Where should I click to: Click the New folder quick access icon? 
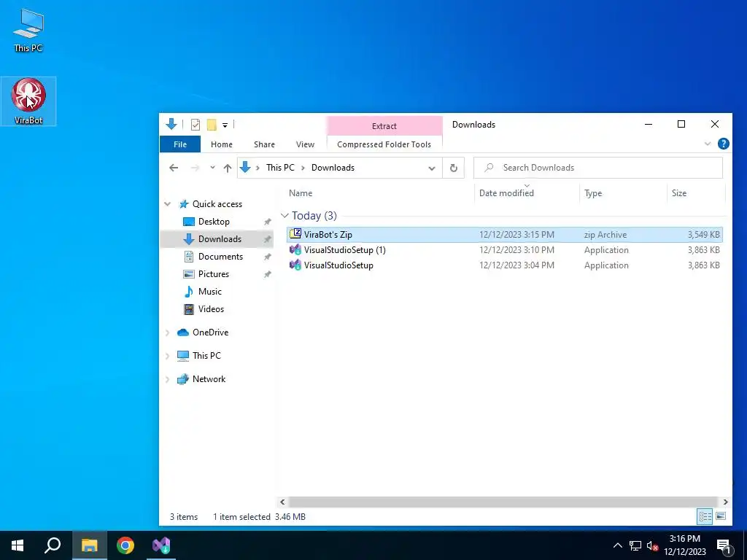[x=212, y=125]
